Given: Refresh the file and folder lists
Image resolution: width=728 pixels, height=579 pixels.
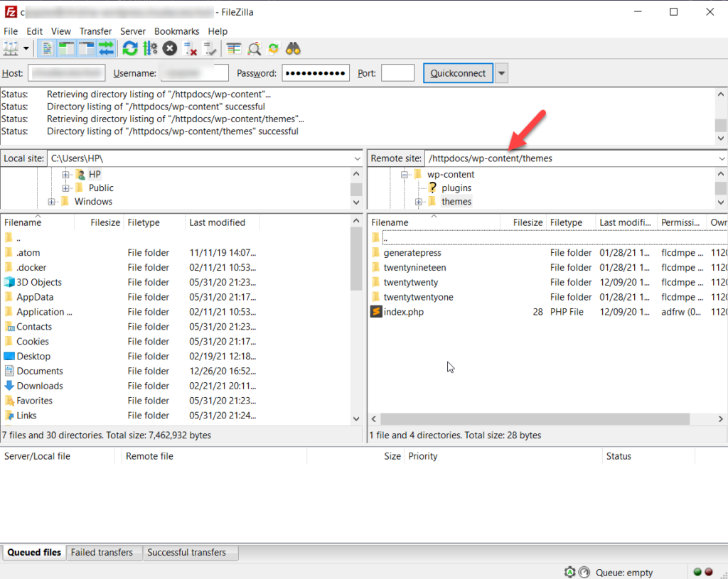Looking at the screenshot, I should click(x=130, y=49).
